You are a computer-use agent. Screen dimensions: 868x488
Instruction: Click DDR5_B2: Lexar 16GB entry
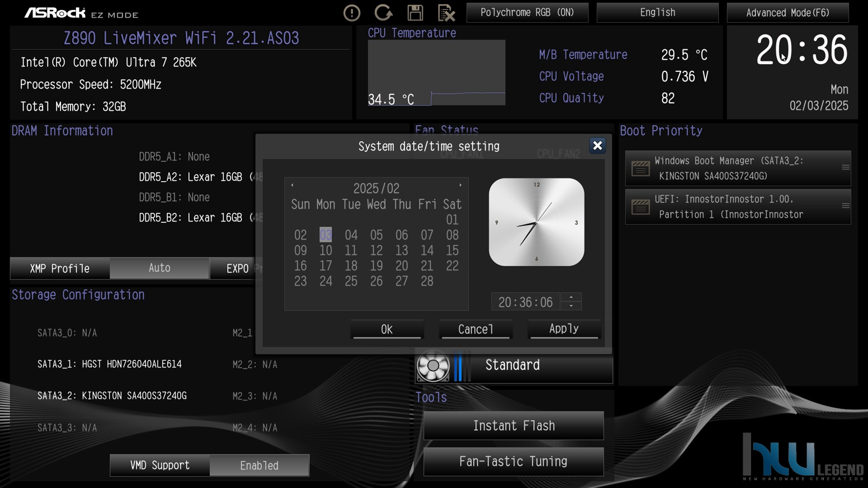pyautogui.click(x=196, y=218)
